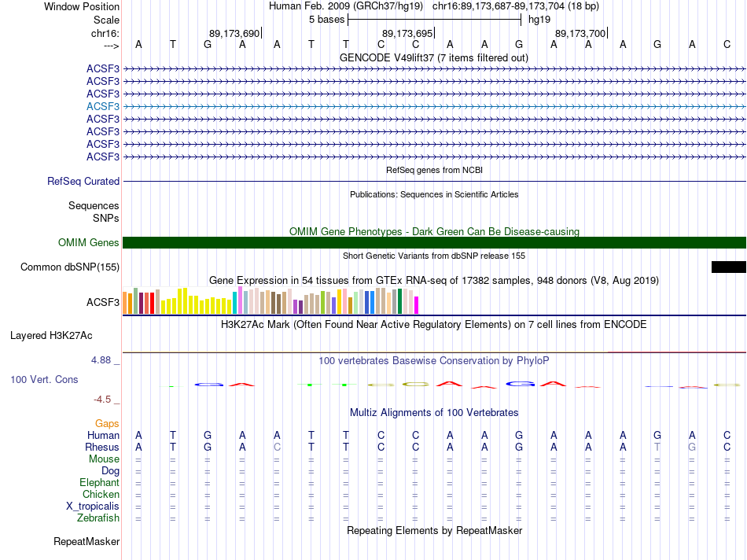
Task: Click the 100 Vert. Cons track label
Action: pos(44,379)
